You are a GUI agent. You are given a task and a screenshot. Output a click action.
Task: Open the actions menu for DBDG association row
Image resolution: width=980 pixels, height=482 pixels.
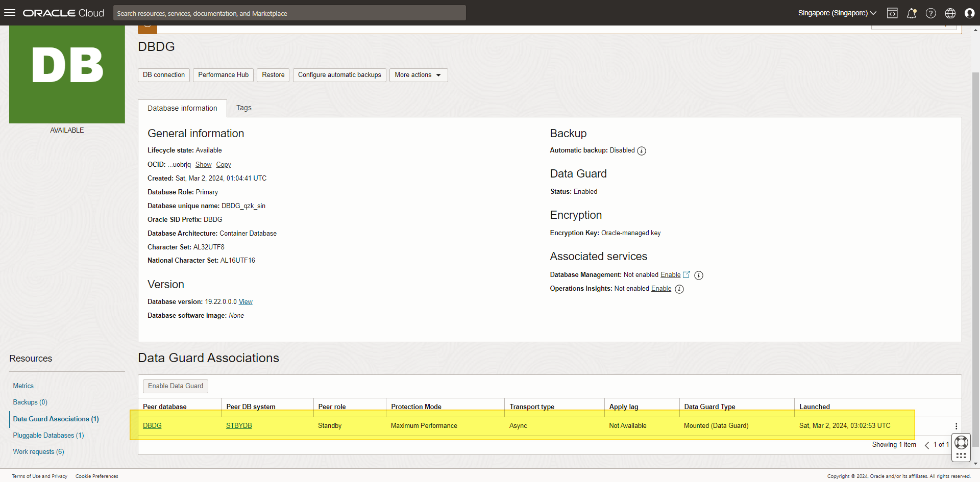(956, 426)
